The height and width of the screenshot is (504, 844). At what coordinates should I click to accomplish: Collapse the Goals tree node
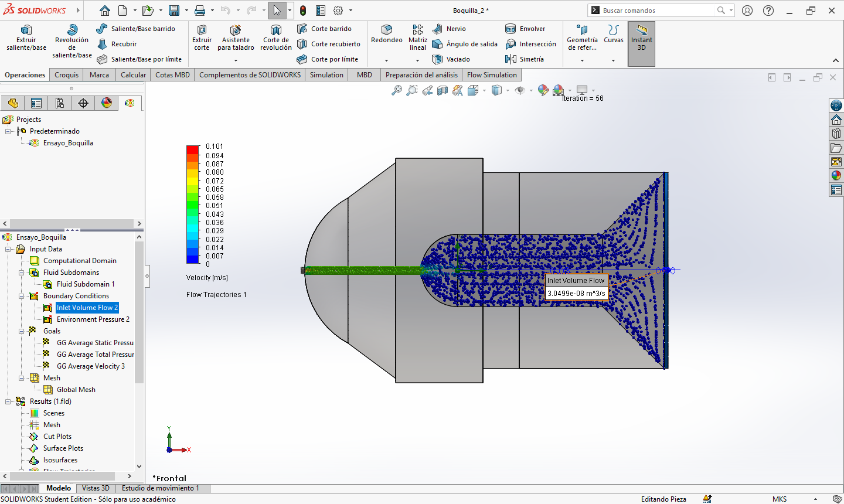coord(22,331)
